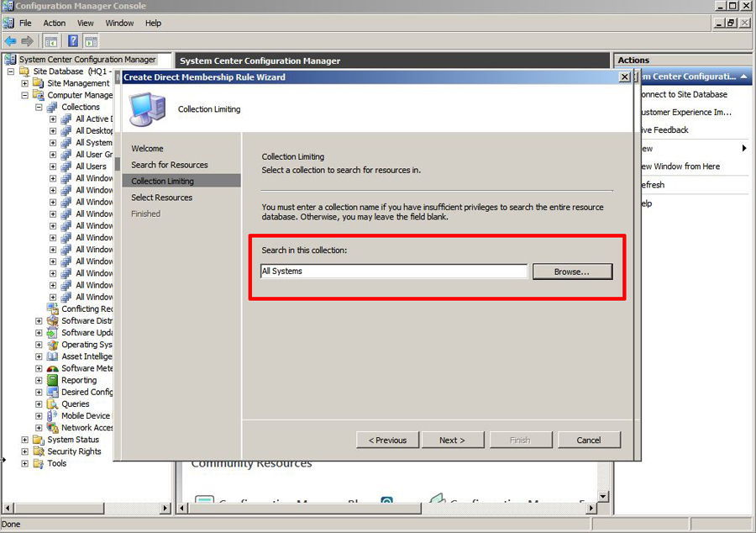The height and width of the screenshot is (533, 756).
Task: Click Connect to Site Database action
Action: point(684,94)
